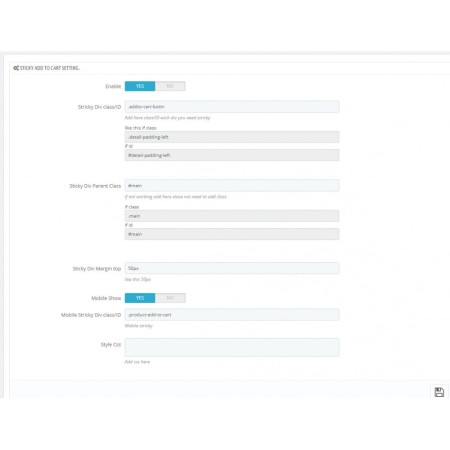Click into the Style Css textarea
The image size is (450, 450).
pos(232,347)
